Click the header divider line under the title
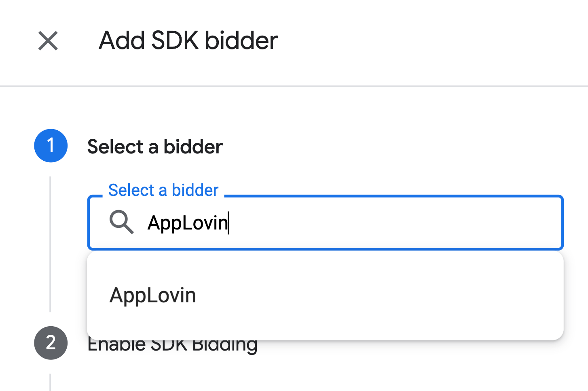 (294, 86)
